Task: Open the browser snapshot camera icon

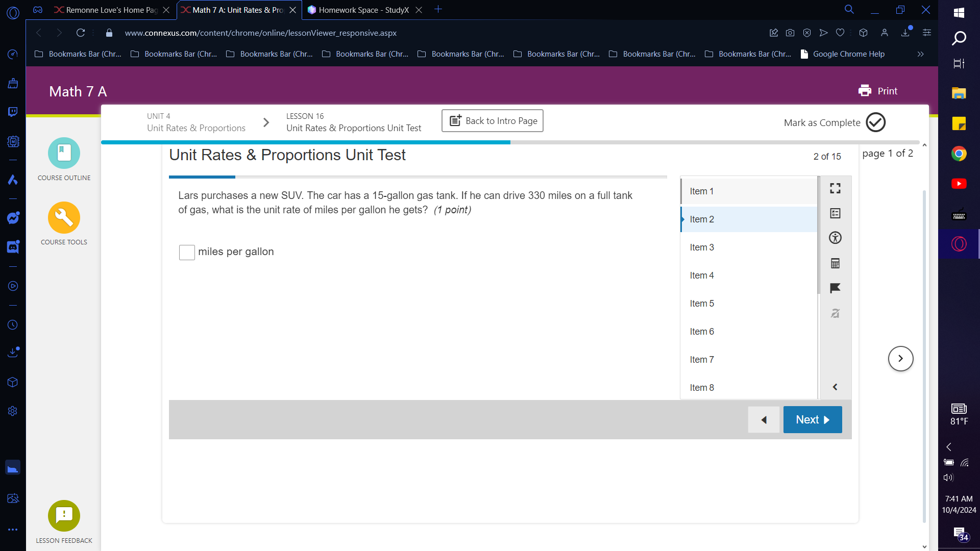Action: point(790,33)
